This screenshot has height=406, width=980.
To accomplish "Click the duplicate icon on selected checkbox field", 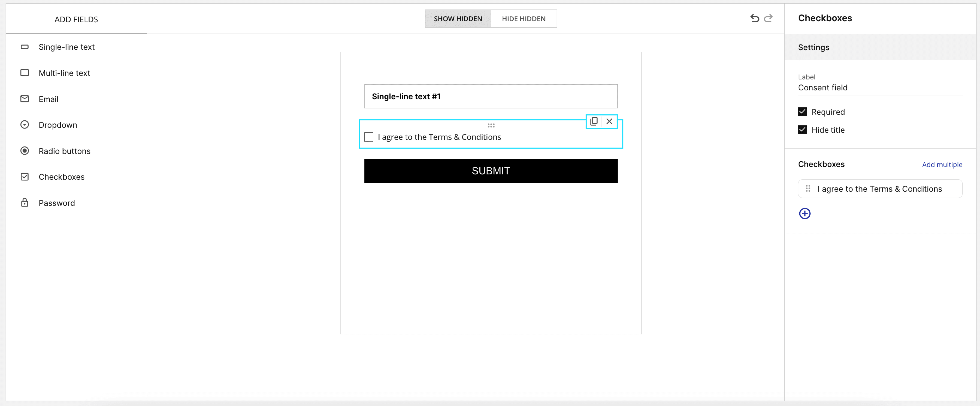I will click(594, 121).
